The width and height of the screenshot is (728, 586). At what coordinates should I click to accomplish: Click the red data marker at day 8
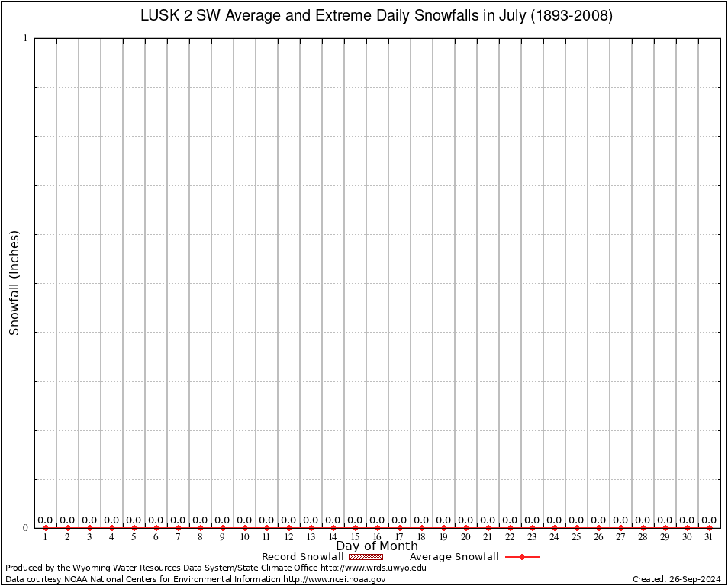pos(200,528)
